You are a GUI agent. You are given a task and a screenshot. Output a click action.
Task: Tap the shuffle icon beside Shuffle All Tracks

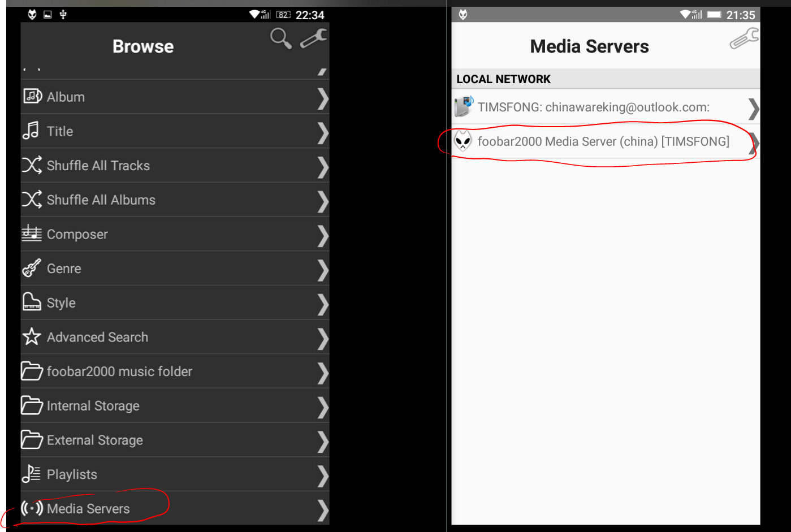point(32,165)
